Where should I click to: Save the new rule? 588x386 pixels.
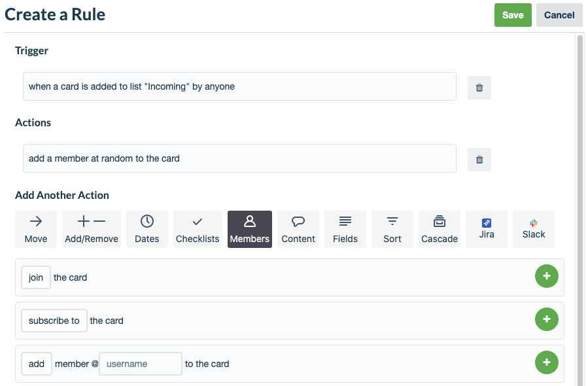pyautogui.click(x=513, y=14)
